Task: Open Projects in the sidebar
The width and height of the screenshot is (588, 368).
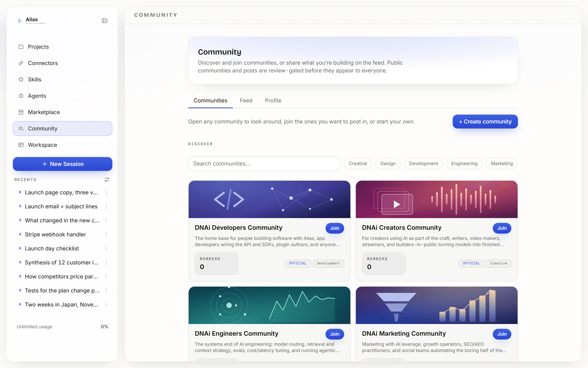Action: (62, 47)
